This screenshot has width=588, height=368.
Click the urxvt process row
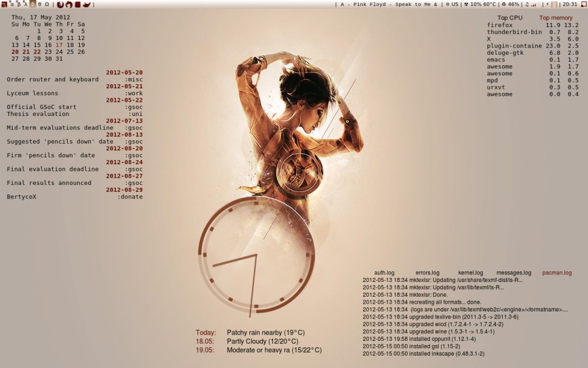tap(533, 87)
